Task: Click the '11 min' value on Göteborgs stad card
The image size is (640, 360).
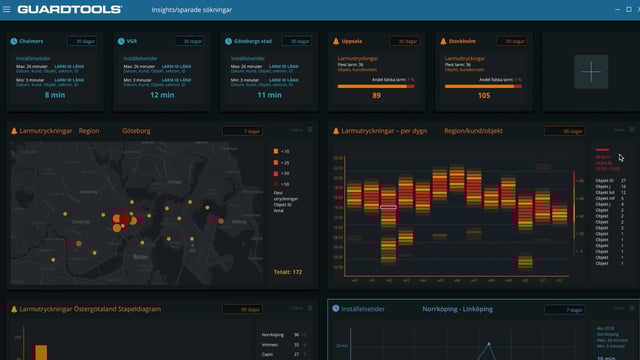Action: click(269, 95)
